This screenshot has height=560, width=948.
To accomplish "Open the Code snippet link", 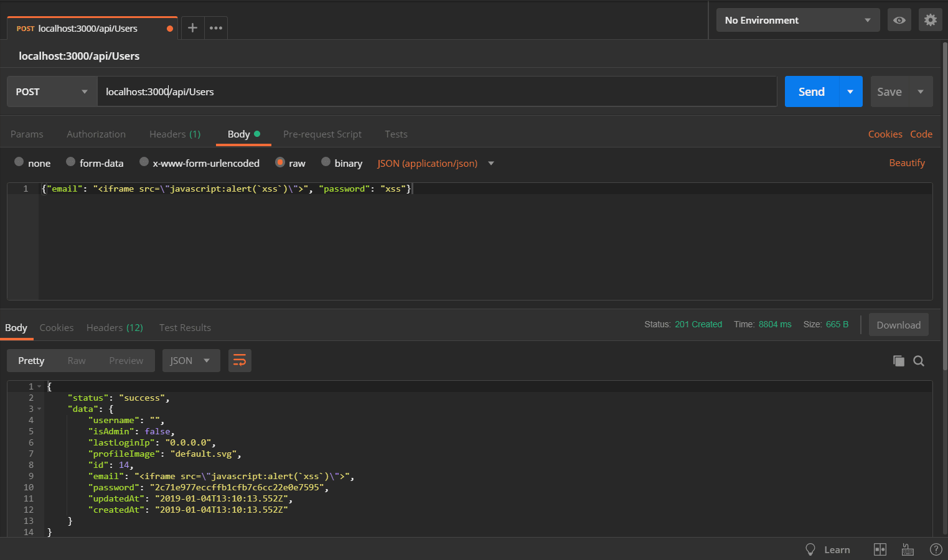I will 921,134.
